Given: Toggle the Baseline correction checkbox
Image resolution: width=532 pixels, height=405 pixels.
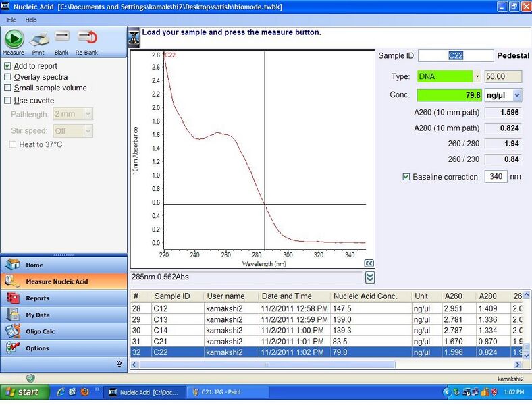Looking at the screenshot, I should tap(406, 177).
